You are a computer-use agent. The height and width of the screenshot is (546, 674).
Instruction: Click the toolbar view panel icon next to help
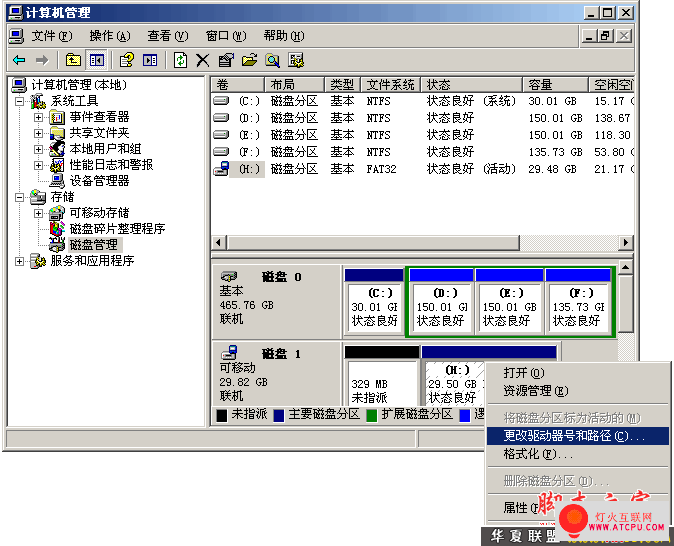tap(150, 60)
